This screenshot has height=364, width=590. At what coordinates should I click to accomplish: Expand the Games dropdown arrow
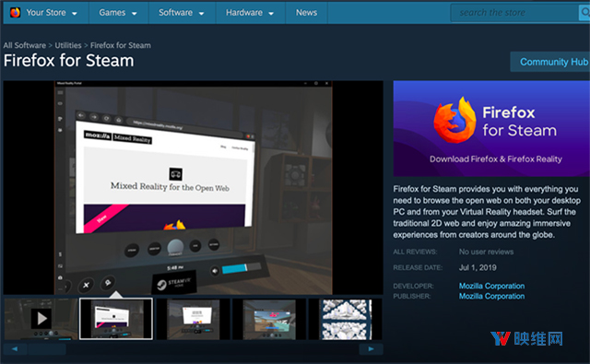pos(135,14)
